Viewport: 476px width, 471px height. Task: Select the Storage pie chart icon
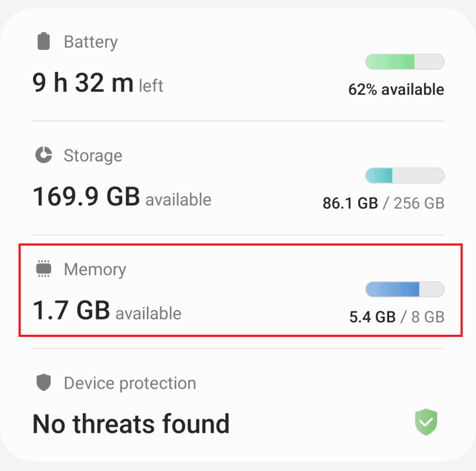[43, 155]
